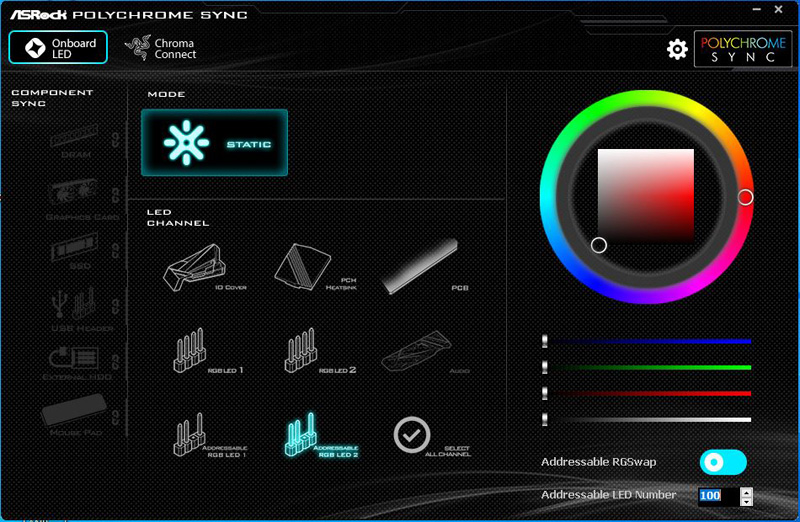
Task: Select the Audio LED channel
Action: (424, 352)
